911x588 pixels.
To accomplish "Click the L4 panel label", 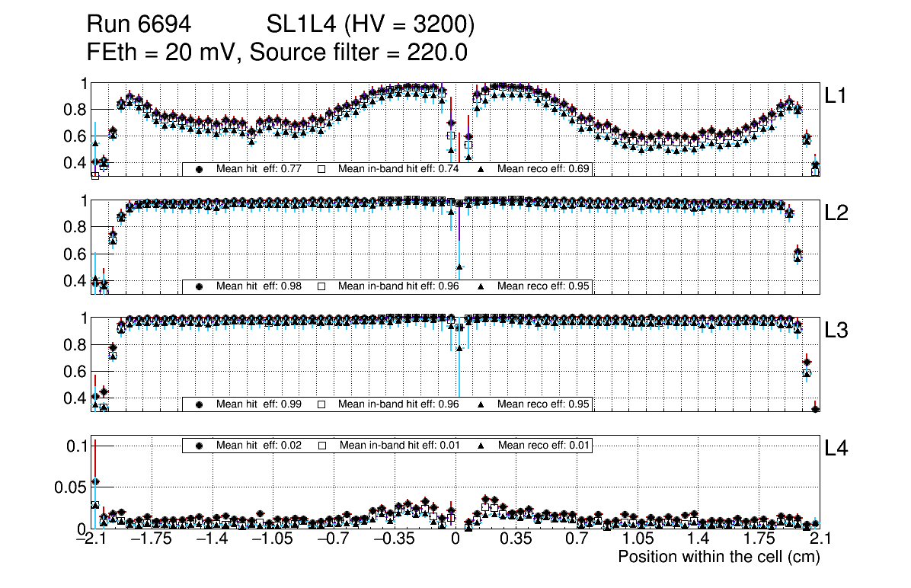I will pos(836,449).
